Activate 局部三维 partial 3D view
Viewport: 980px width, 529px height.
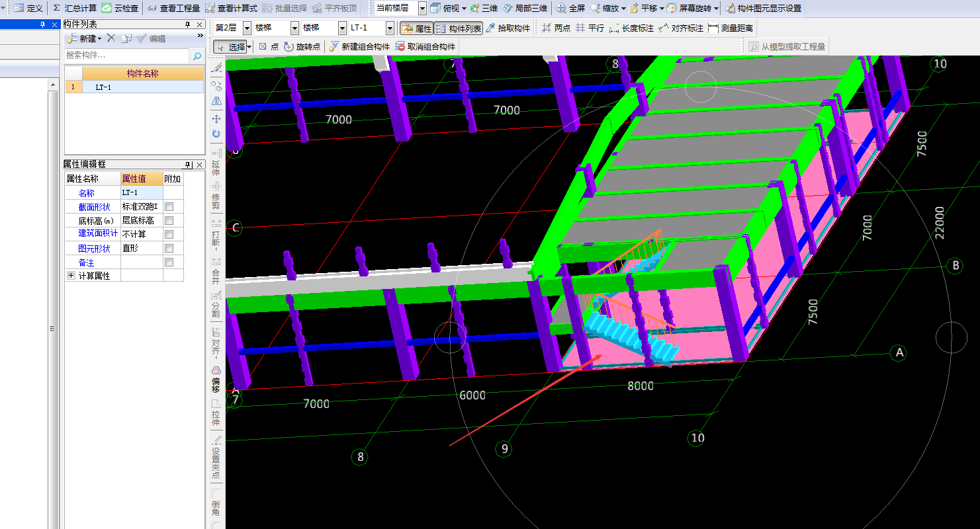(525, 8)
